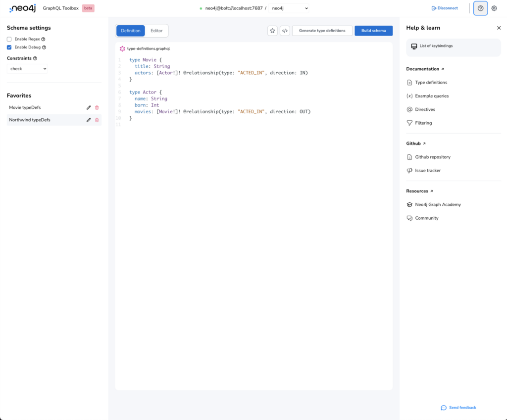The width and height of the screenshot is (507, 420).
Task: Click the Github repository document icon
Action: tap(409, 157)
